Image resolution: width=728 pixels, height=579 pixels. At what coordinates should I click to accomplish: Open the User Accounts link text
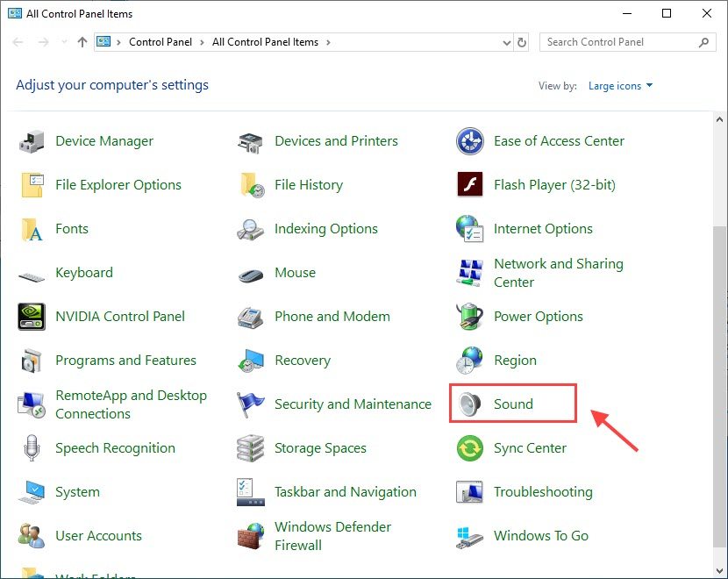coord(98,536)
